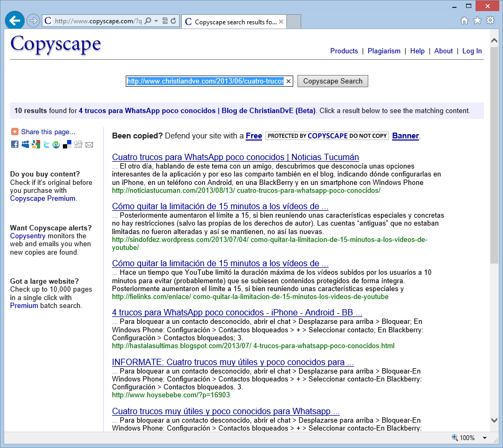Click the 'Share this page...' link

click(48, 132)
